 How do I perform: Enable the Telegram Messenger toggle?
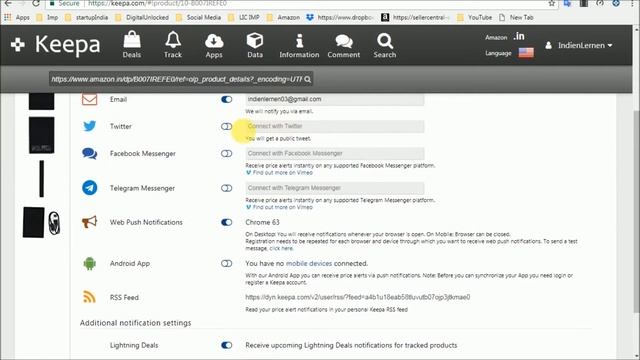[x=227, y=188]
